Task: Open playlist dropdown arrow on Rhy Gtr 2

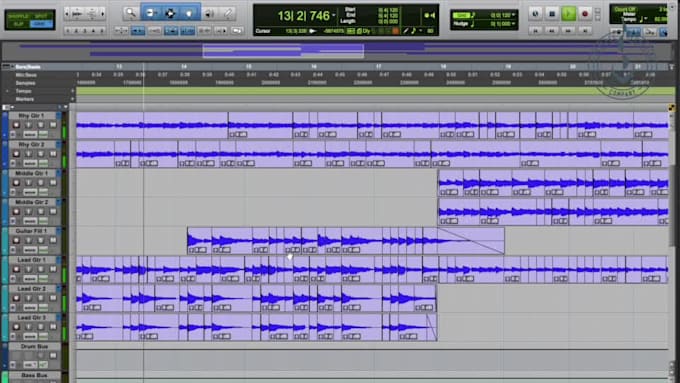Action: [59, 144]
